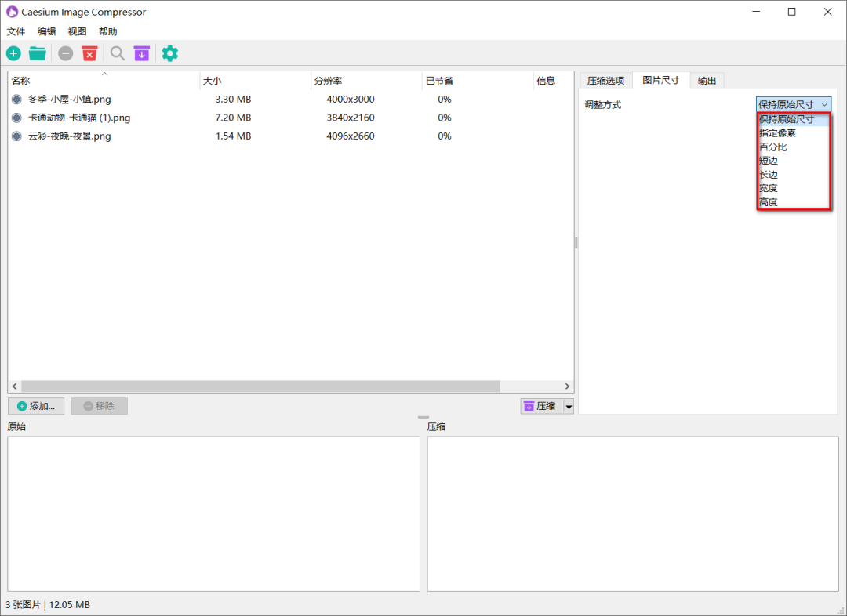Open the 帮助 menu
The image size is (847, 616).
click(108, 31)
